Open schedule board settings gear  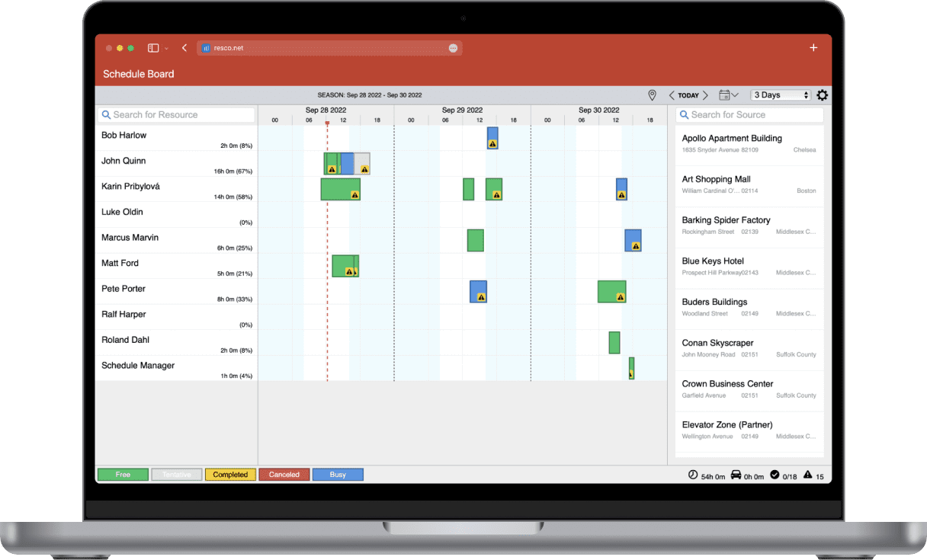[822, 95]
